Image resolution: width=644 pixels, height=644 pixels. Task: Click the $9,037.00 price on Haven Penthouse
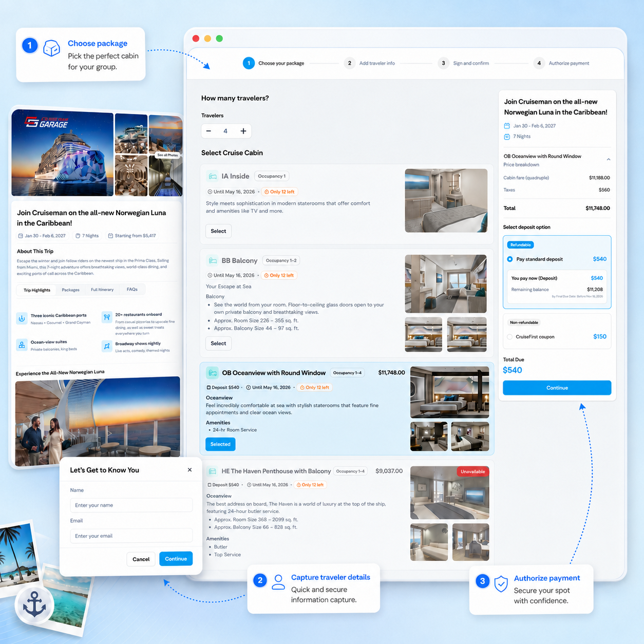coord(389,471)
